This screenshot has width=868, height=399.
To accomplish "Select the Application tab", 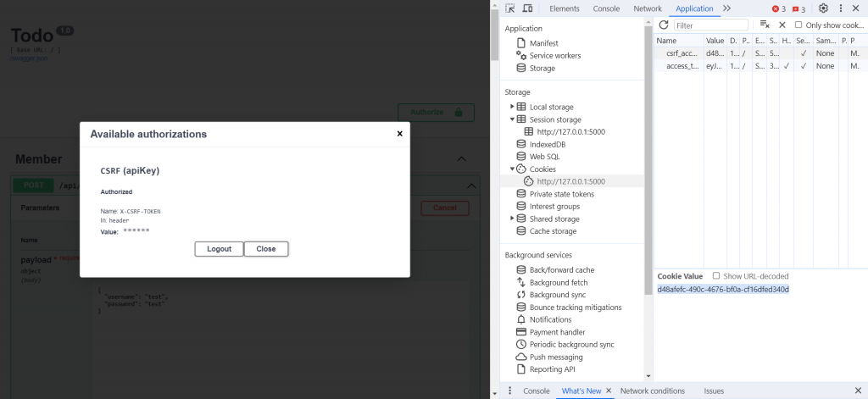I will pos(694,8).
